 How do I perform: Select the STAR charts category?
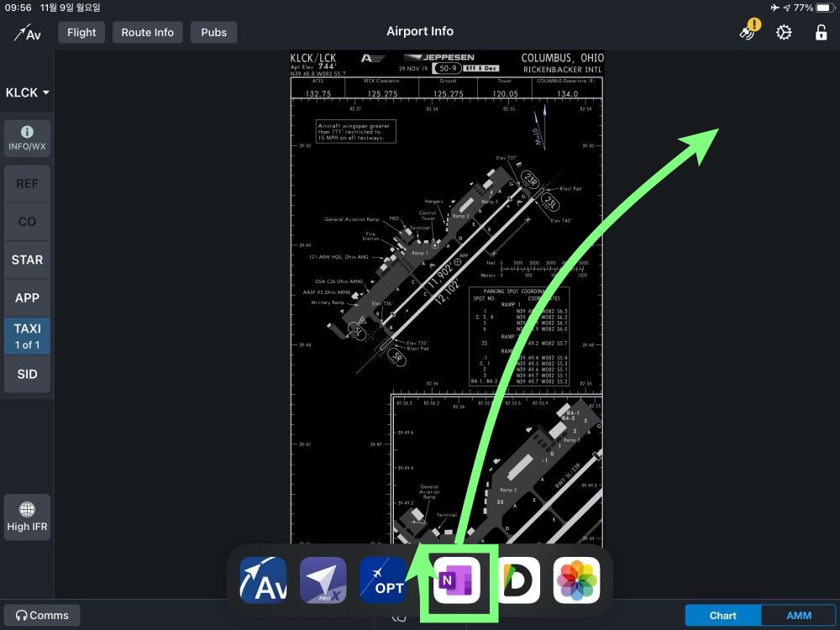[27, 260]
